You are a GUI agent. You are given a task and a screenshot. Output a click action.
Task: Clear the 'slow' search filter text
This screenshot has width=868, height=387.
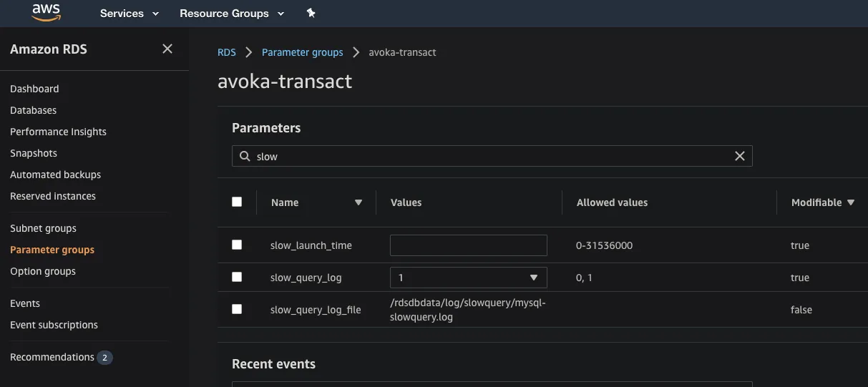740,156
